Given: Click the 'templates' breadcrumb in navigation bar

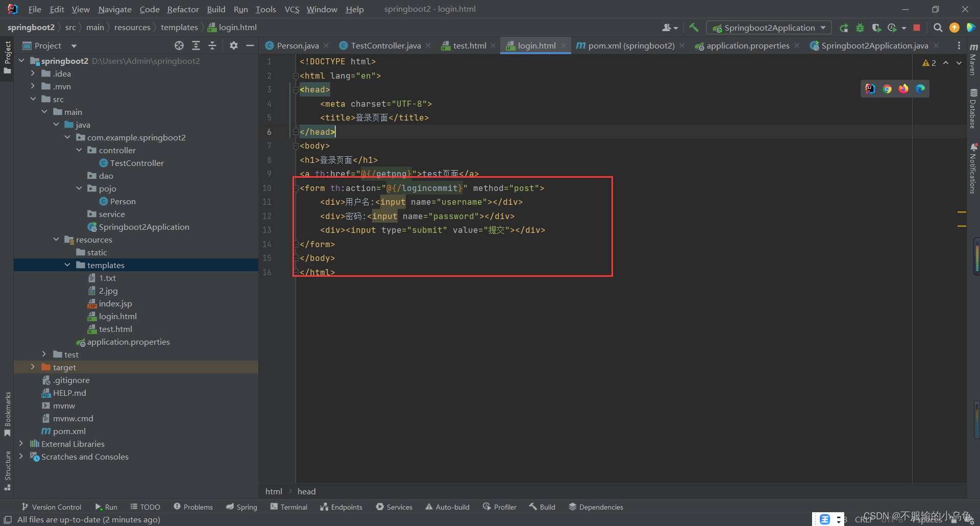Looking at the screenshot, I should point(179,28).
